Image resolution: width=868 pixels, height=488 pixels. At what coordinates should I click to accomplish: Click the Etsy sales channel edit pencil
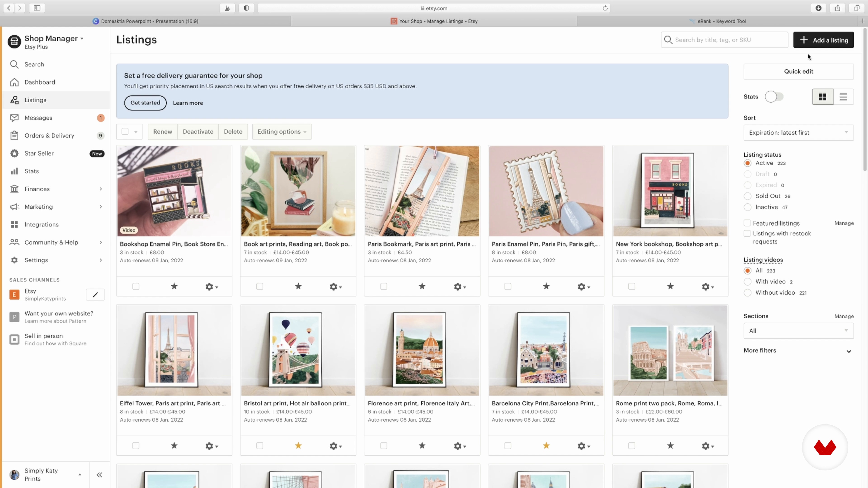click(x=95, y=295)
